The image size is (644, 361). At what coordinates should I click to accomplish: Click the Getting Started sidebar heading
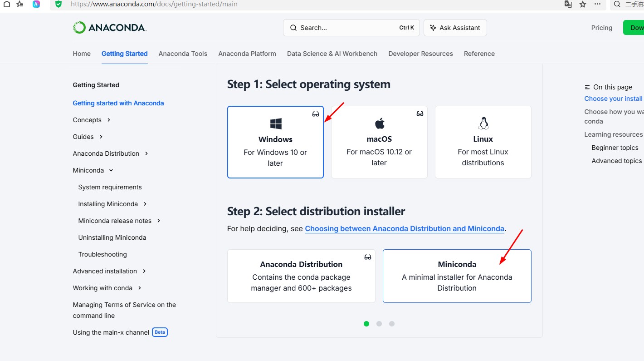(x=96, y=85)
